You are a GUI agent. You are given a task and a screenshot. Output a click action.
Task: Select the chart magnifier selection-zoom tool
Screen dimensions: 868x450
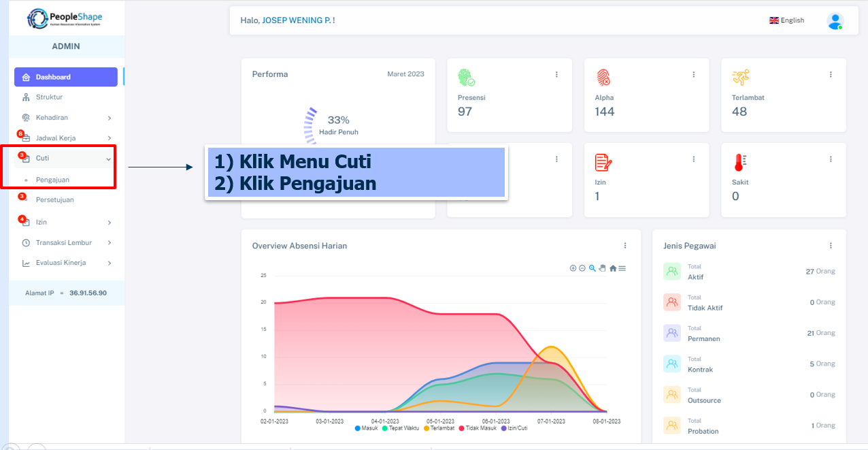coord(592,268)
